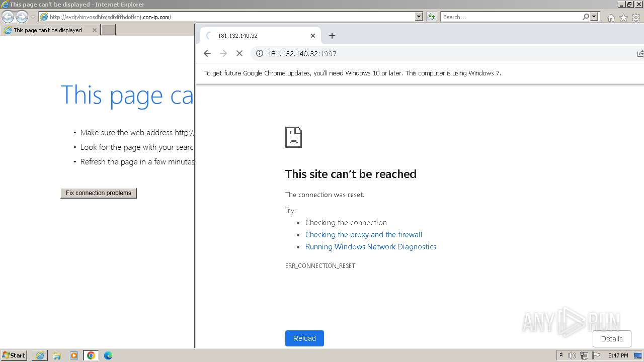This screenshot has height=362, width=644.
Task: Click the Chrome update notice text
Action: point(352,73)
